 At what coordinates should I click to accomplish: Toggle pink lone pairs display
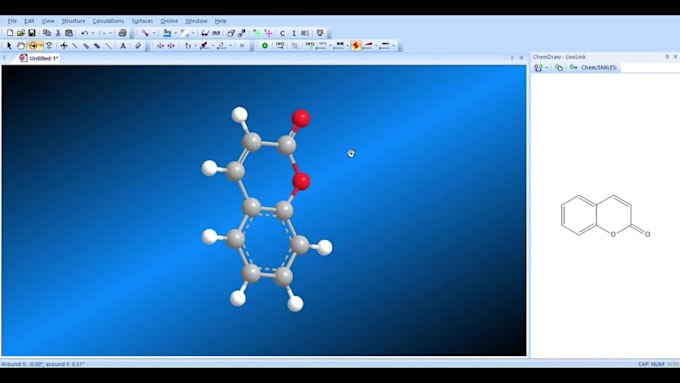(x=268, y=33)
